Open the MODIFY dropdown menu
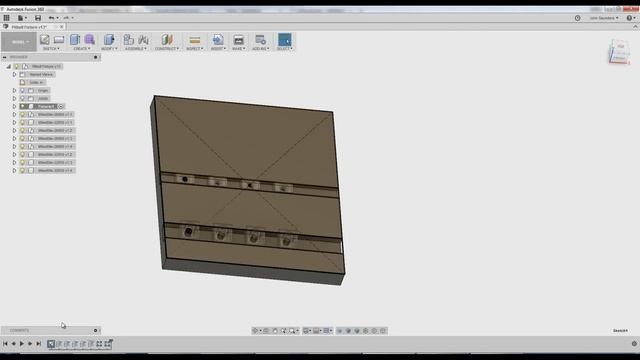 click(109, 49)
